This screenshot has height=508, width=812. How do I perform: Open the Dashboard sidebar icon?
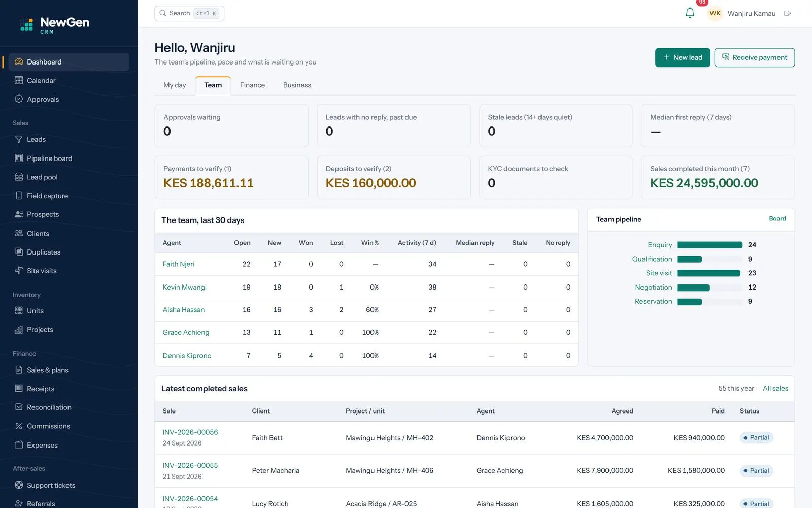(x=19, y=62)
